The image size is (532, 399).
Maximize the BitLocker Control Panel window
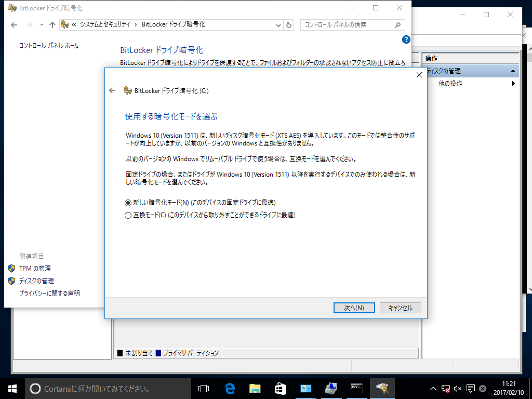(x=376, y=8)
